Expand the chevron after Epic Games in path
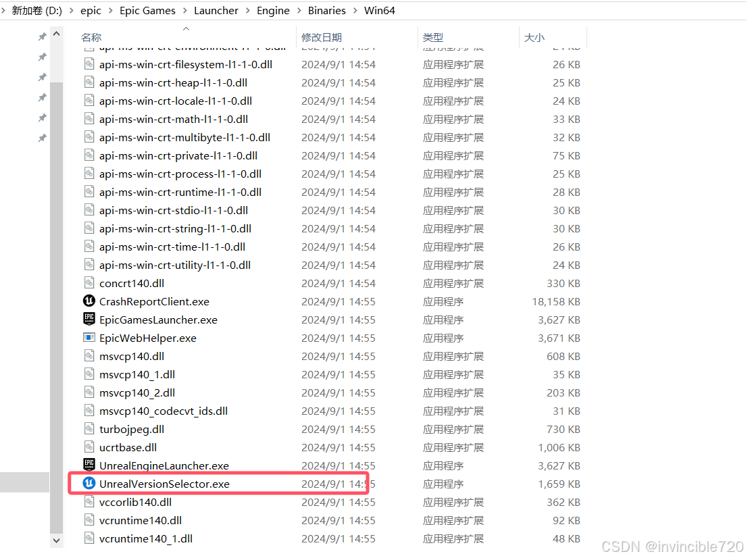The width and height of the screenshot is (746, 560). (184, 10)
